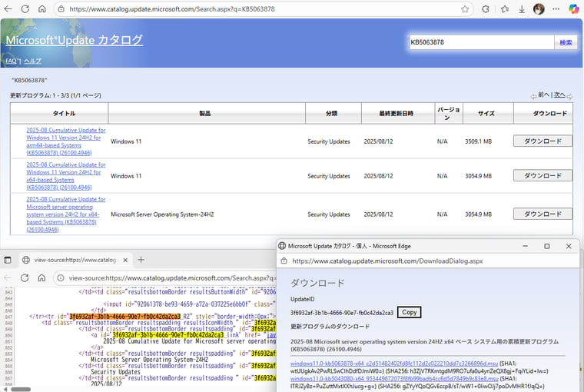
Task: Open the downloads icon in toolbar
Action: point(522,9)
